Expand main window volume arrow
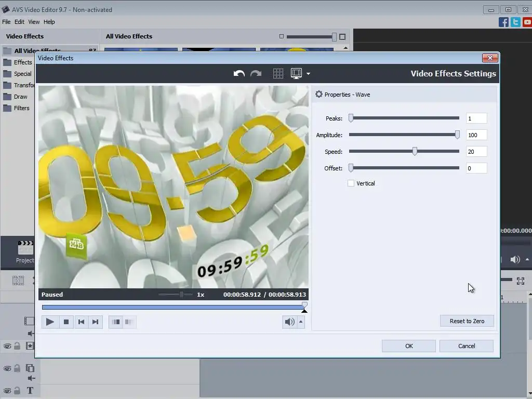Image resolution: width=532 pixels, height=399 pixels. pyautogui.click(x=527, y=260)
